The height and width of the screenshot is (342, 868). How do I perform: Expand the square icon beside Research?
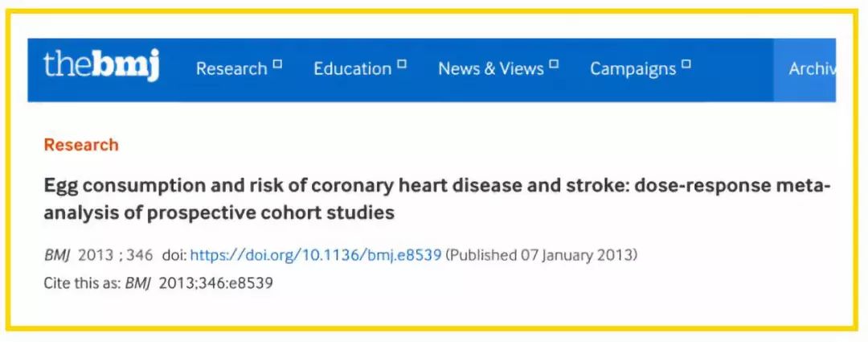pos(277,64)
